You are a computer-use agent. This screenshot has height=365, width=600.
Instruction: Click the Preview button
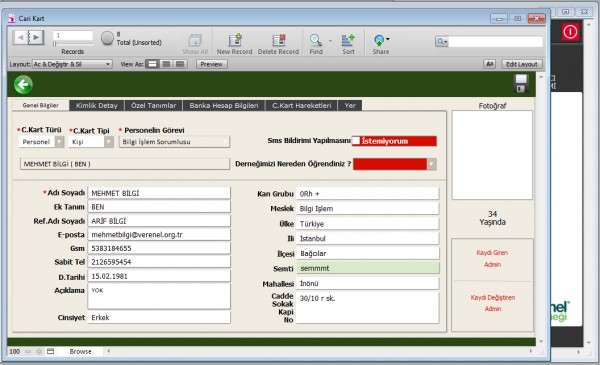click(x=212, y=64)
